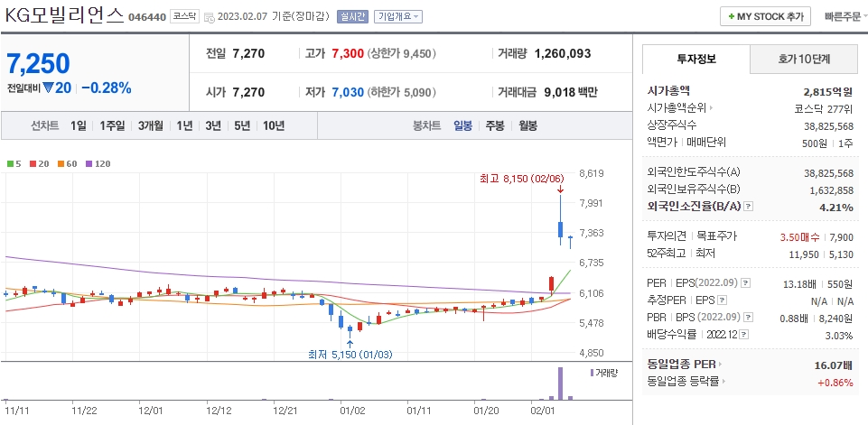Click the 3.50매수 investment opinion
868x425 pixels.
tap(799, 236)
